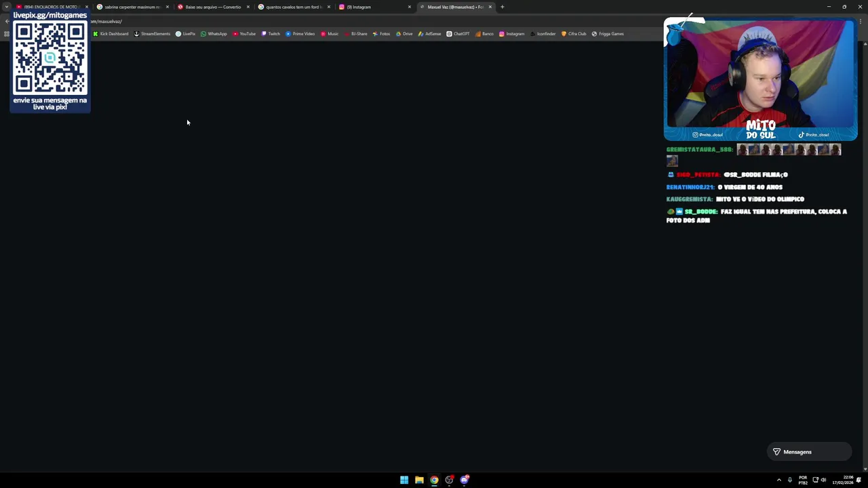Open the Frigga Games bookmark
The image size is (868, 488).
(x=608, y=34)
